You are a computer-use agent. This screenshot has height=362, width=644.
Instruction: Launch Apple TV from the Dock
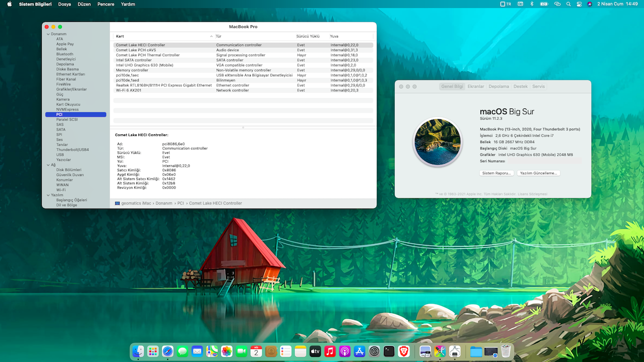tap(315, 352)
